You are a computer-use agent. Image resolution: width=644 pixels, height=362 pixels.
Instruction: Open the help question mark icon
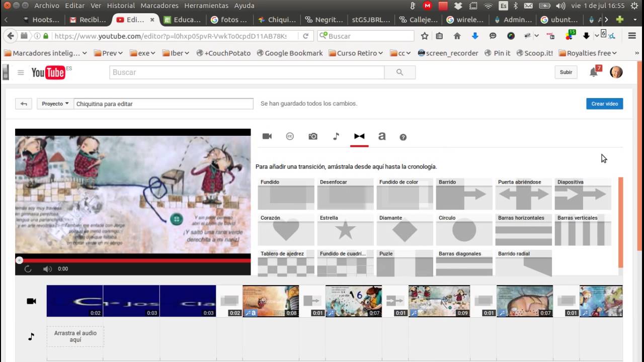(403, 137)
